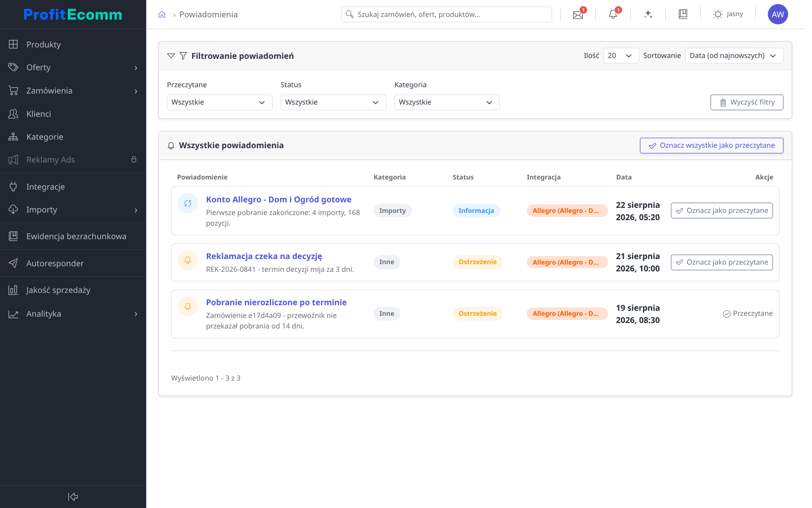Viewport: 812px width, 508px height.
Task: Click the filter funnel icon
Action: pyautogui.click(x=183, y=56)
